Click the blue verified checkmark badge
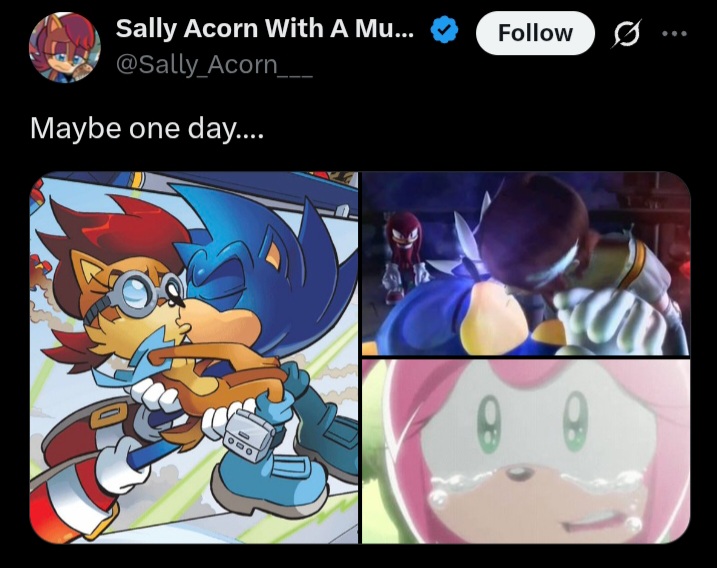The width and height of the screenshot is (717, 568). click(444, 29)
